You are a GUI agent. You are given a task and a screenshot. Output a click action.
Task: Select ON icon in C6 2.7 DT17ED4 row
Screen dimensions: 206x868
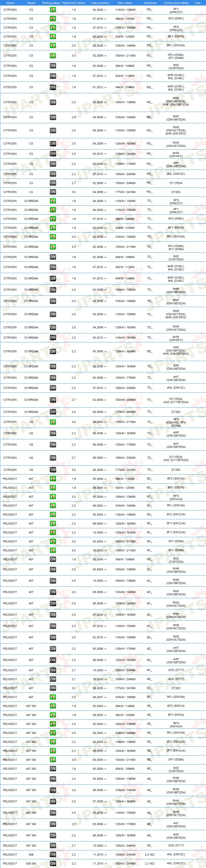click(x=53, y=458)
